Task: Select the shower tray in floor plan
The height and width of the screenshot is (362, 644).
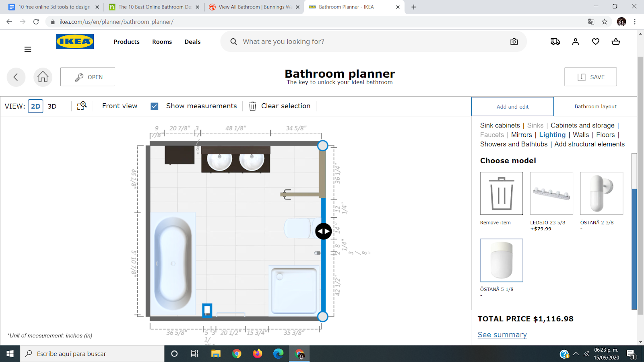Action: 294,291
